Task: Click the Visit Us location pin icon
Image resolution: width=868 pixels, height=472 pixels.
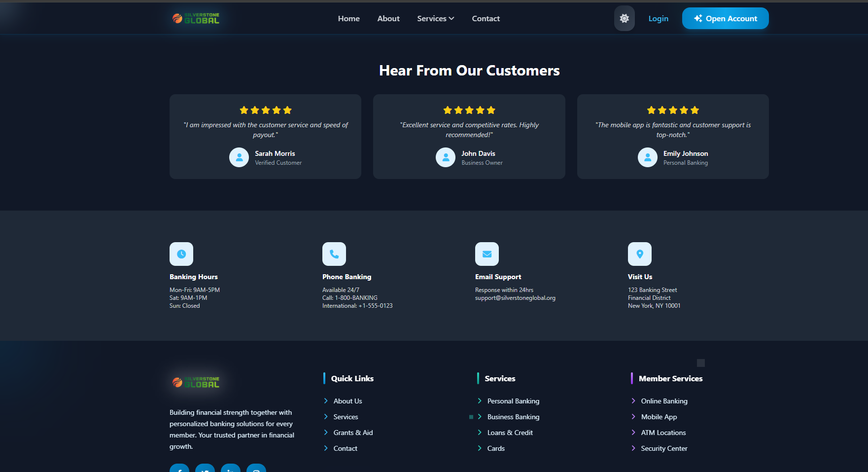Action: click(640, 254)
